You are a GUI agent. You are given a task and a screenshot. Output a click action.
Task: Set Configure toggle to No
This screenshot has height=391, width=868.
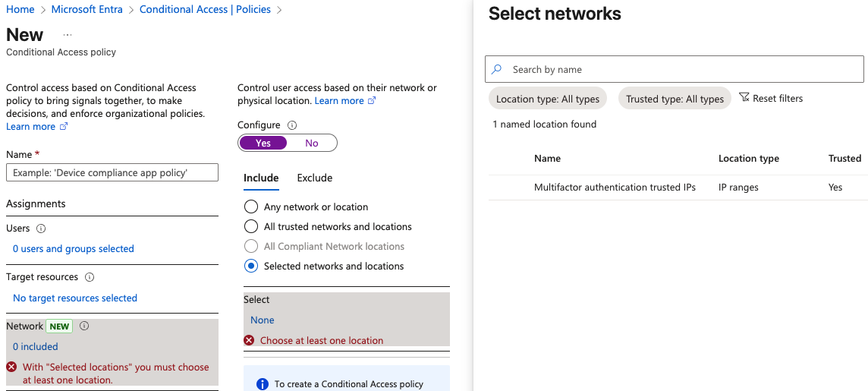[312, 143]
